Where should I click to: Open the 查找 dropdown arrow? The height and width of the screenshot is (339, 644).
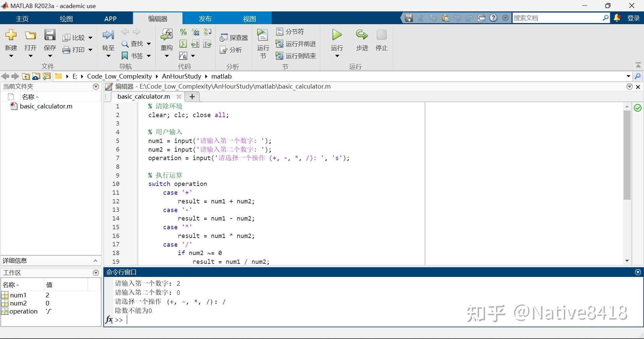[x=149, y=44]
